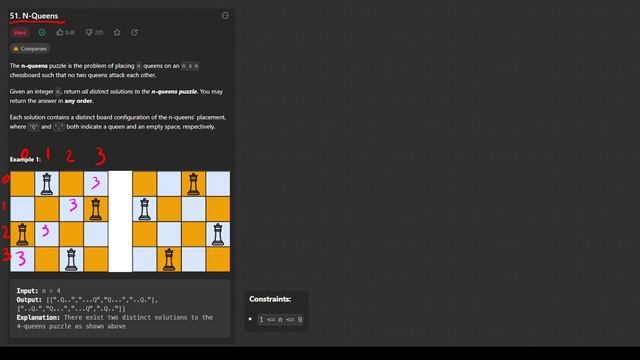Click the '1 <= n <= 9' constraint

pyautogui.click(x=280, y=319)
